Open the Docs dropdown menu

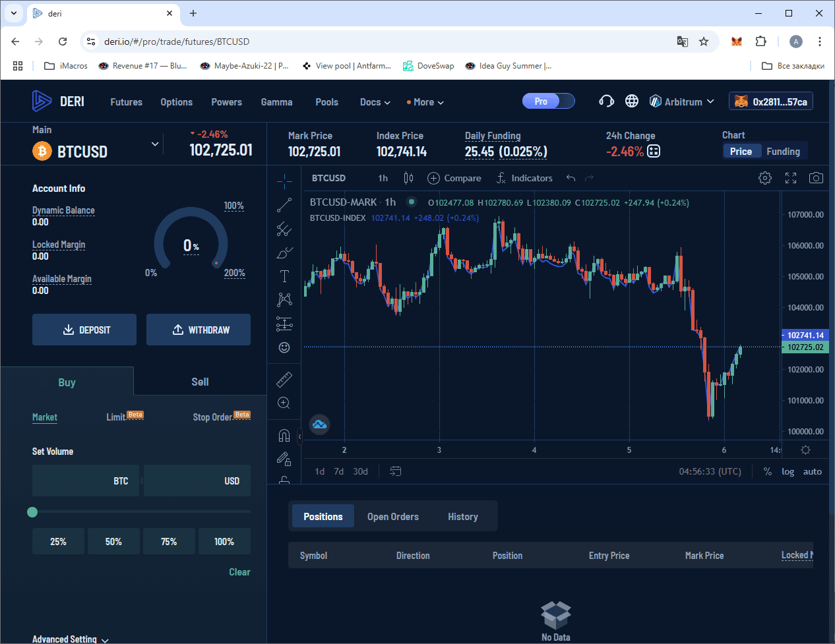375,102
